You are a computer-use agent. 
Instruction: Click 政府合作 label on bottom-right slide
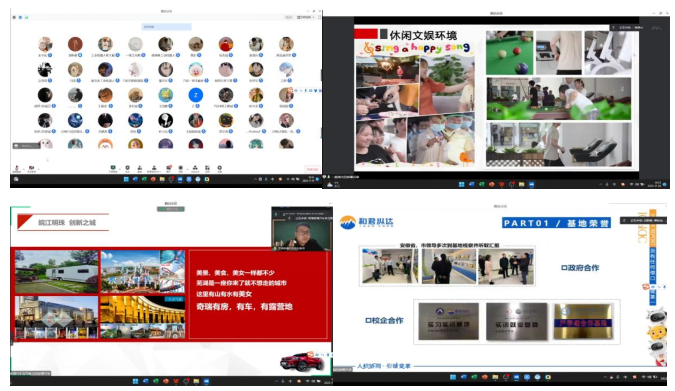(x=580, y=267)
